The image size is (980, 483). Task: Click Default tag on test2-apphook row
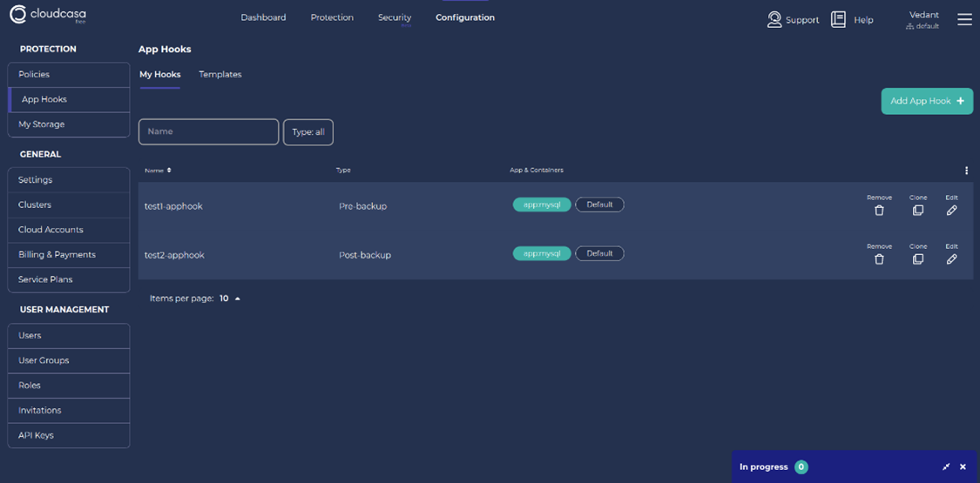[599, 253]
